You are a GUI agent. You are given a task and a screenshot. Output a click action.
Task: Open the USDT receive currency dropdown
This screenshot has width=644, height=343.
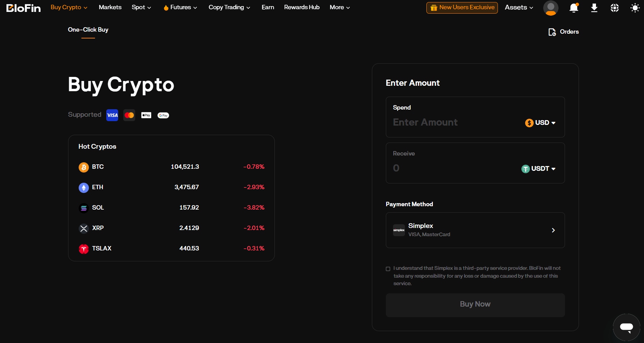(x=538, y=168)
